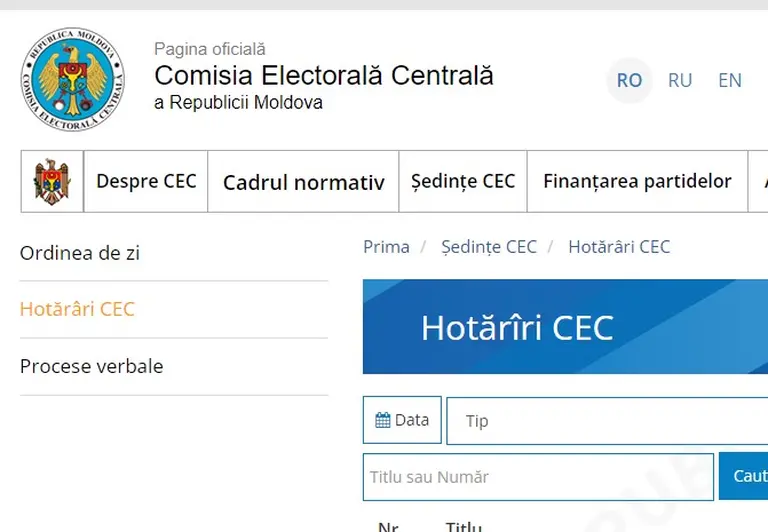
Task: Open Ședințe CEC menu
Action: (463, 181)
